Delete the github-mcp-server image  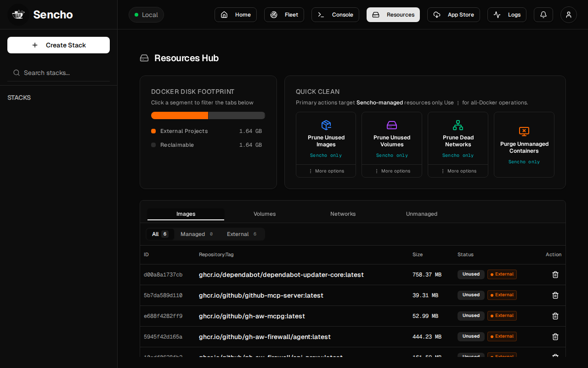coord(555,295)
